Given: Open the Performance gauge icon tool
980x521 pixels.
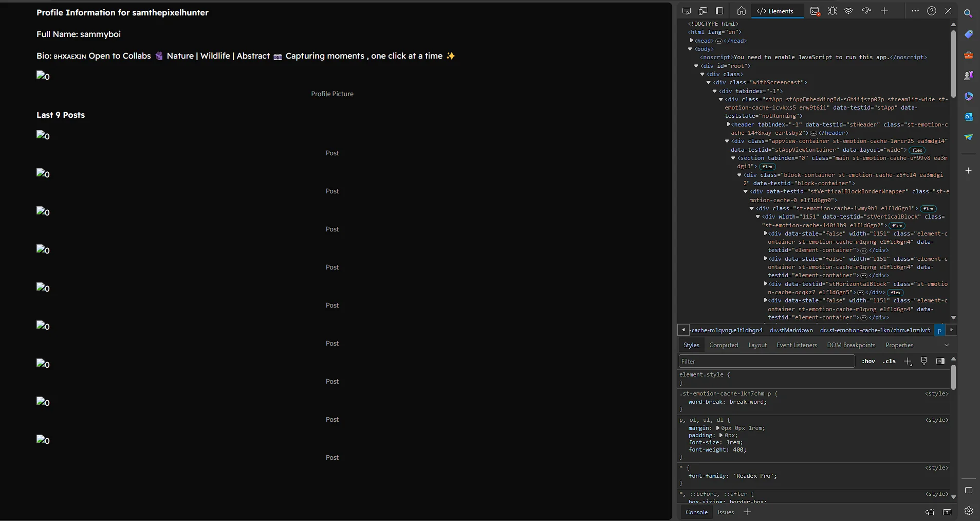Looking at the screenshot, I should 866,11.
